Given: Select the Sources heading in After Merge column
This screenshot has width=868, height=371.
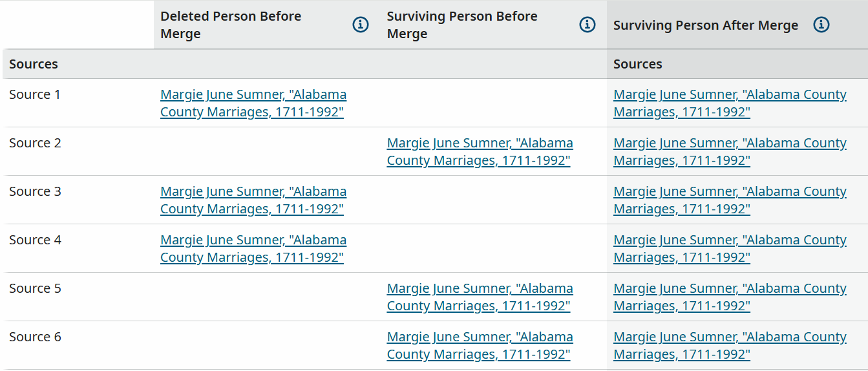Looking at the screenshot, I should pyautogui.click(x=637, y=64).
